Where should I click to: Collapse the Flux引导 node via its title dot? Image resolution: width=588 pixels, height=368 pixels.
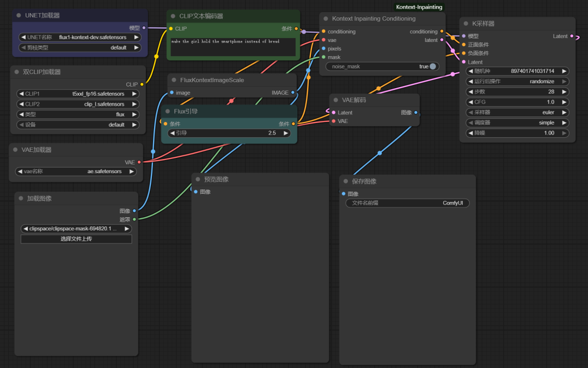168,111
